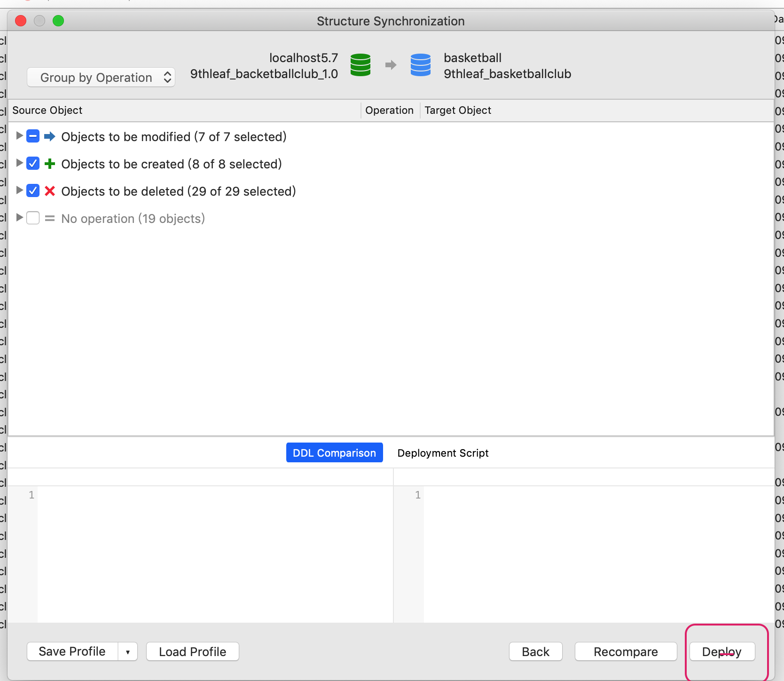Click the blue arrow icon beside Objects to be modified
This screenshot has width=784, height=681.
(x=50, y=136)
